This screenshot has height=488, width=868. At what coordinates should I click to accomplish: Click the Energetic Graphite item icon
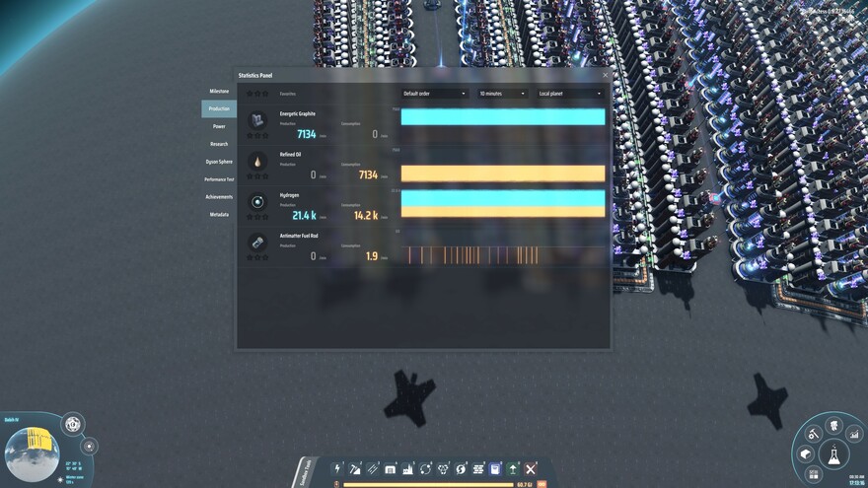coord(257,119)
